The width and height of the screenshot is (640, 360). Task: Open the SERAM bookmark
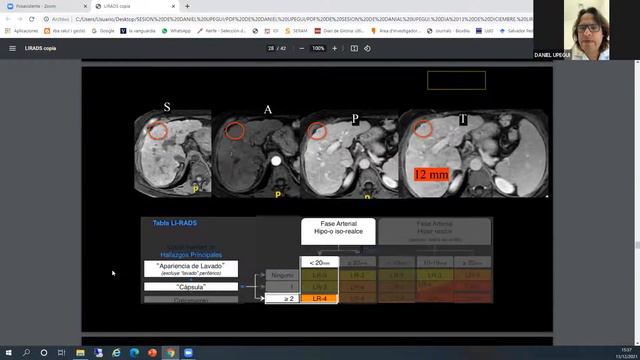(x=296, y=31)
